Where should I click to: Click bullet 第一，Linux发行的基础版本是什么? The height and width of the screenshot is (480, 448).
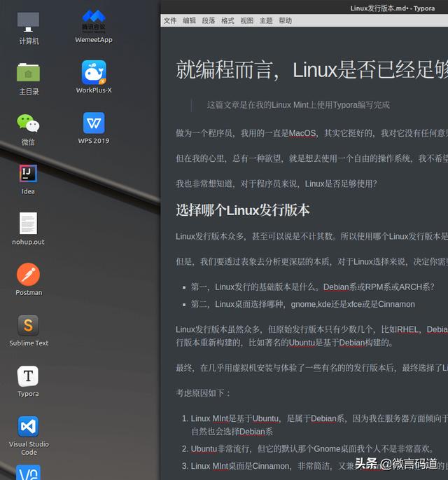tap(312, 287)
